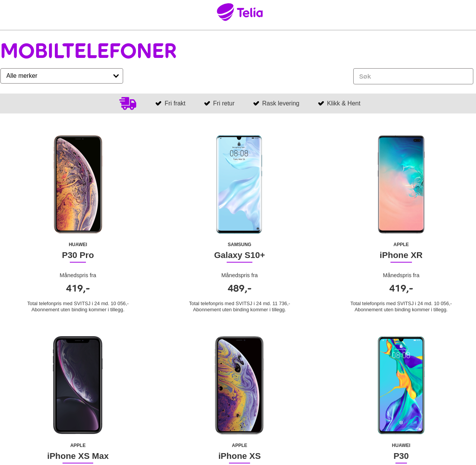This screenshot has height=465, width=476.
Task: Open the Alle merker brand dropdown
Action: pos(62,76)
